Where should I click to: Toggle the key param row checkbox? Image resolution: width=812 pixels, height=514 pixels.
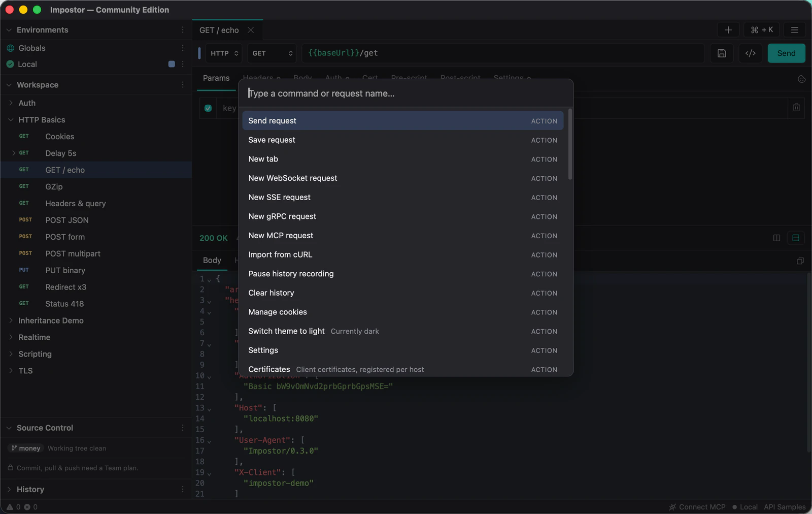tap(208, 108)
